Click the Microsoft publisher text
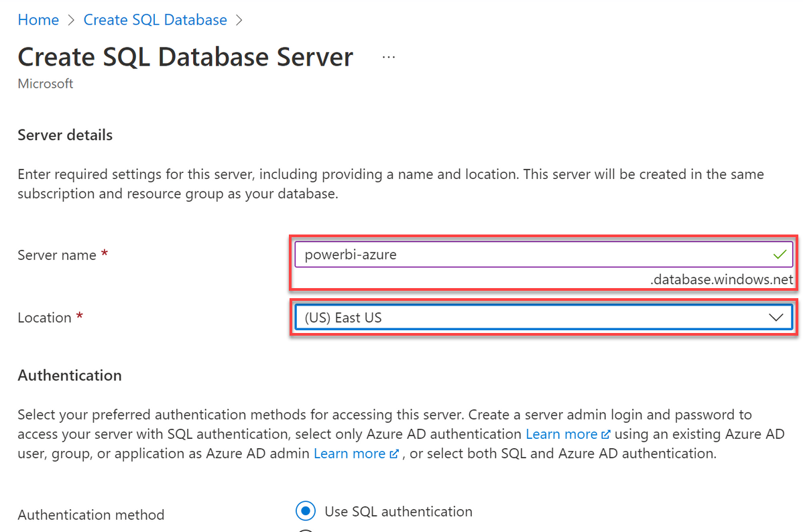Image resolution: width=803 pixels, height=532 pixels. [46, 84]
